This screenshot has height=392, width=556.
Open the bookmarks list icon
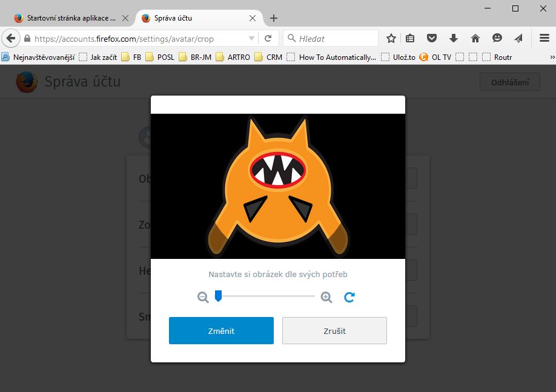tap(411, 39)
